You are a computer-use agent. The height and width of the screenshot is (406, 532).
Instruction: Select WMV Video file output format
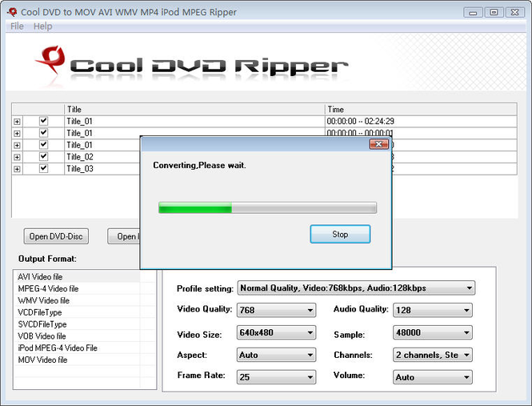click(x=78, y=300)
